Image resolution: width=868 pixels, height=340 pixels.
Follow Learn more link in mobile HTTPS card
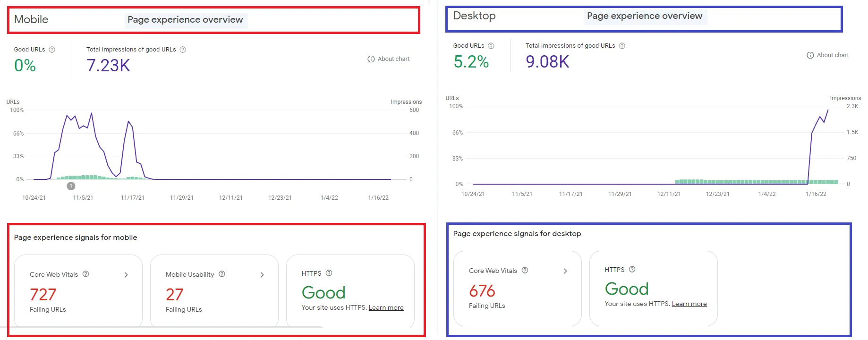(386, 308)
